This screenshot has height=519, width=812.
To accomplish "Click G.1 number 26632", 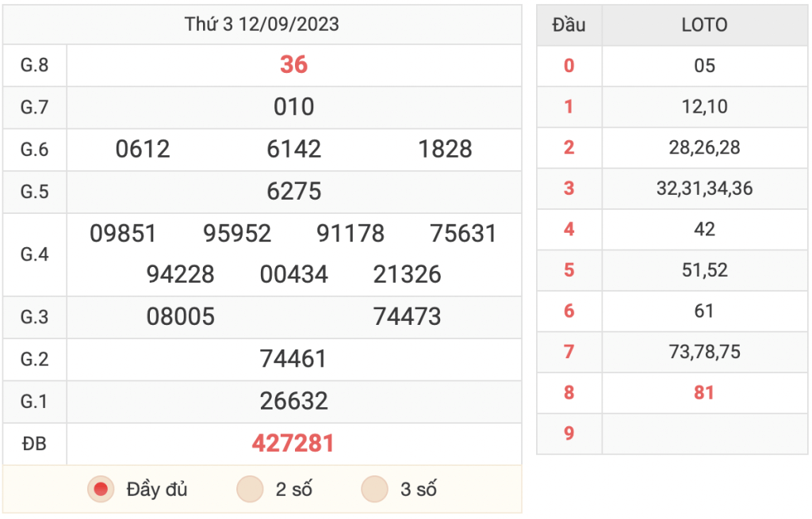I will [293, 401].
